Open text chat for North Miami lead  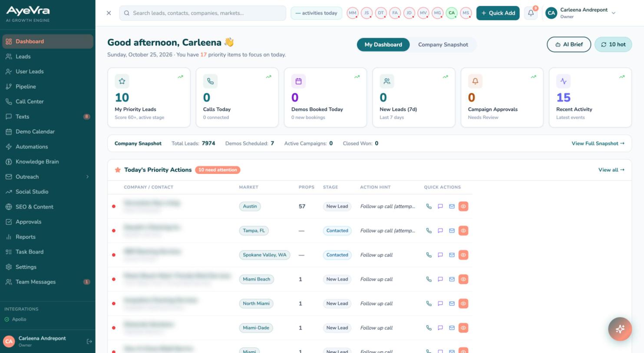coord(440,304)
